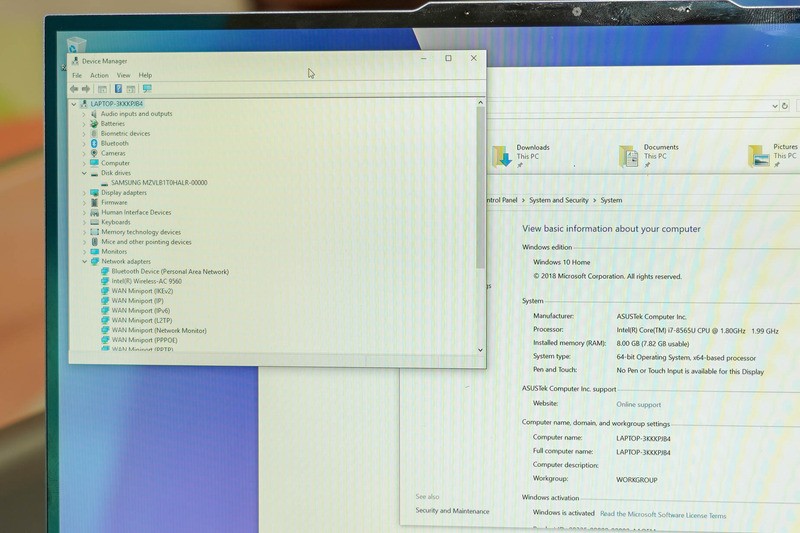800x533 pixels.
Task: Expand the Keyboards category
Action: [x=84, y=222]
